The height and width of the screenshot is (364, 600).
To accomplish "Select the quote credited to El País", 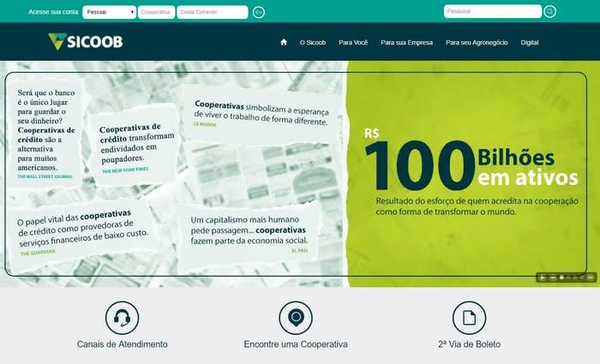I will coord(249,234).
